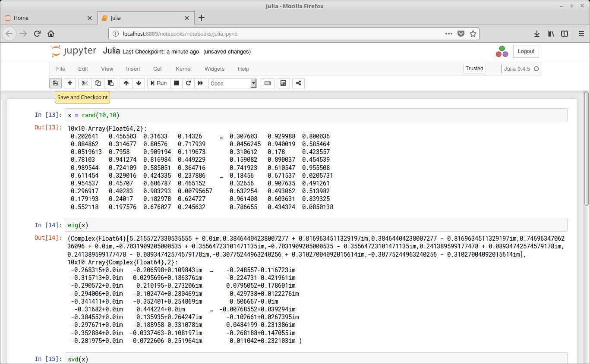Interrupt the kernel with the stop icon

(x=176, y=83)
